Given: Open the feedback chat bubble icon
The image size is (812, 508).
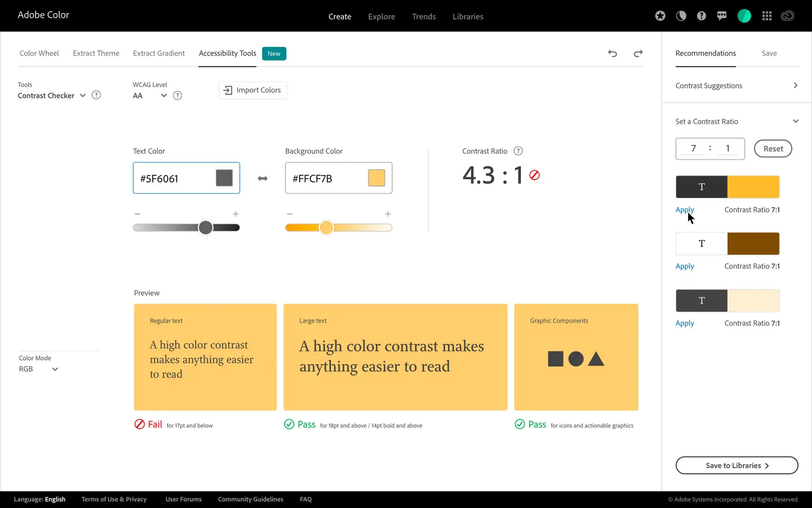Looking at the screenshot, I should coord(722,15).
